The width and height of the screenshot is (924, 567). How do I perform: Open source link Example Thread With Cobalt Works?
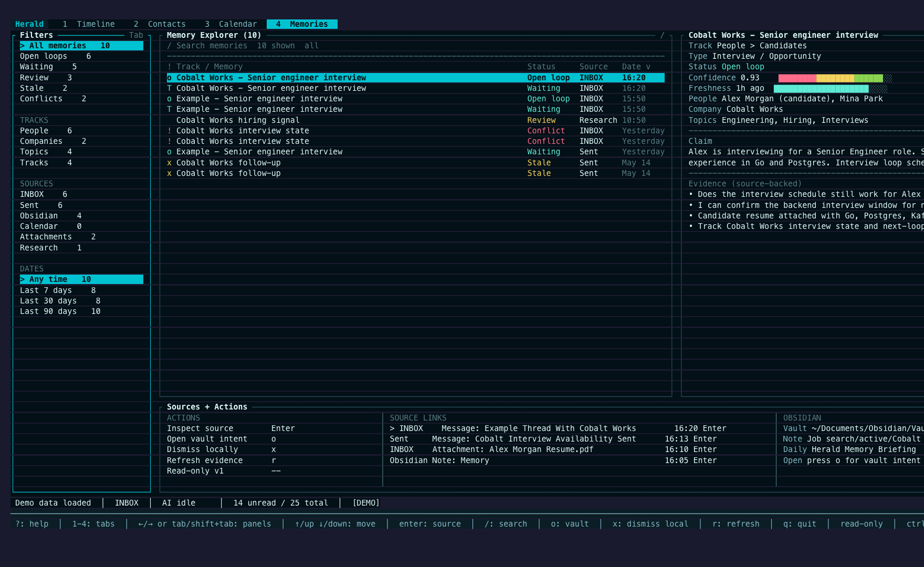coord(558,428)
